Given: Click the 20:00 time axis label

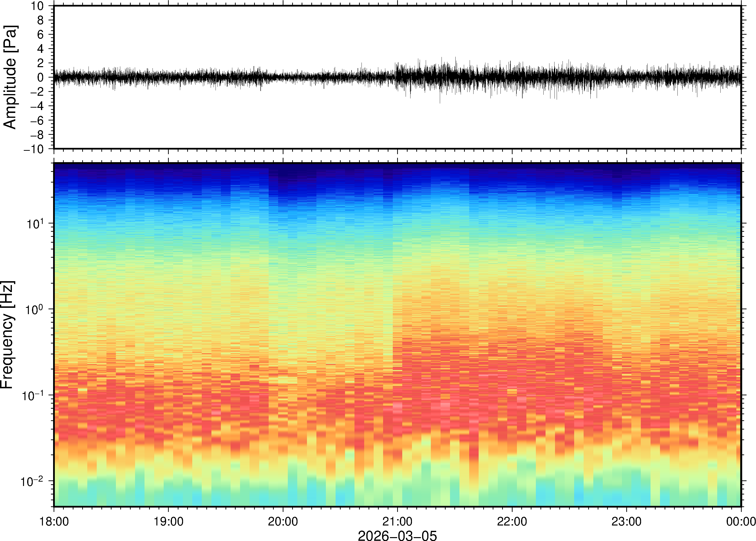Looking at the screenshot, I should 283,521.
